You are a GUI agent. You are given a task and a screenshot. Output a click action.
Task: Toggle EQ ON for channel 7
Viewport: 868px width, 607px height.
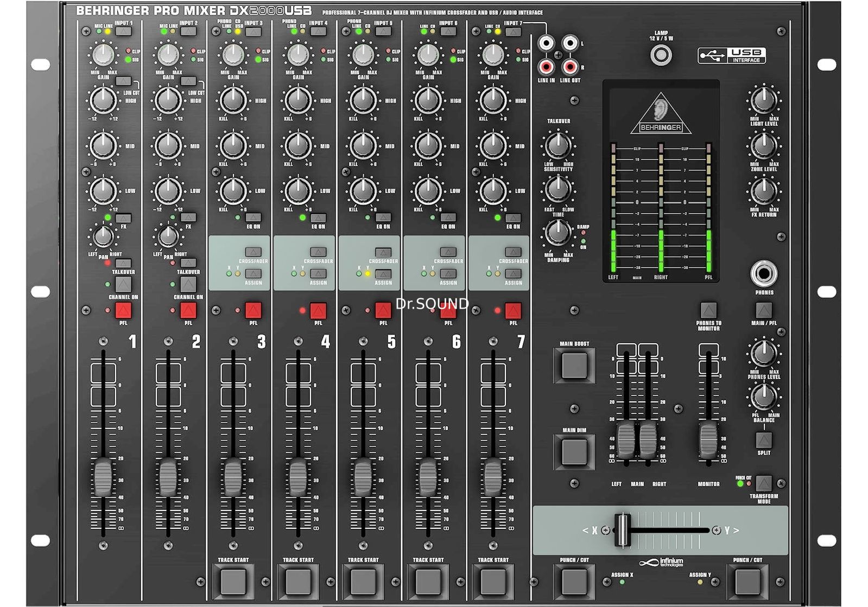click(513, 218)
